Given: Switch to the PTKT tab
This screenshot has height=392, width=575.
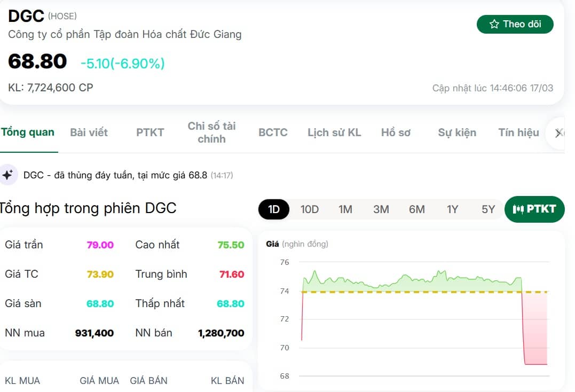Looking at the screenshot, I should click(x=149, y=132).
